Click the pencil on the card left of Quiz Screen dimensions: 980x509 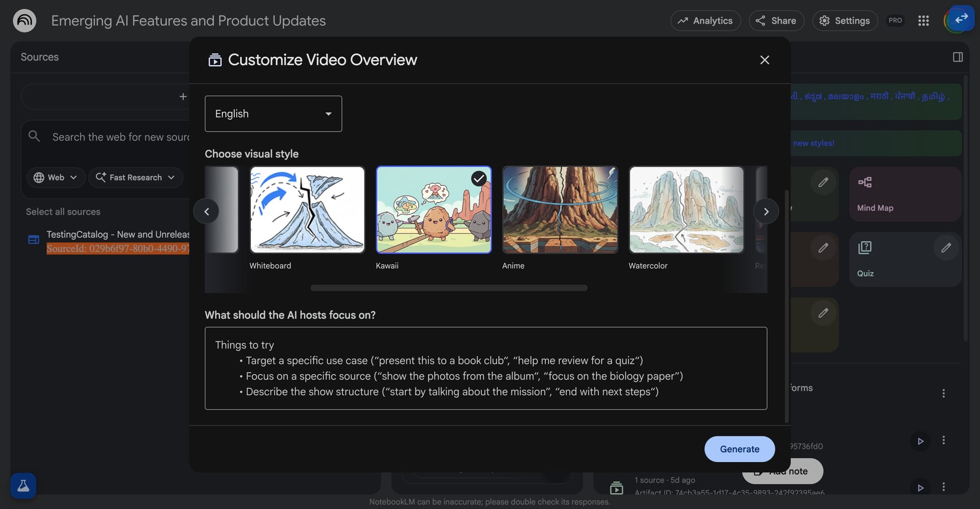823,248
